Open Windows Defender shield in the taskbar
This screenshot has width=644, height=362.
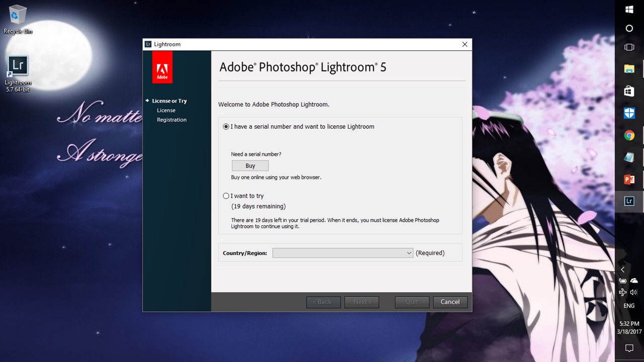(629, 113)
